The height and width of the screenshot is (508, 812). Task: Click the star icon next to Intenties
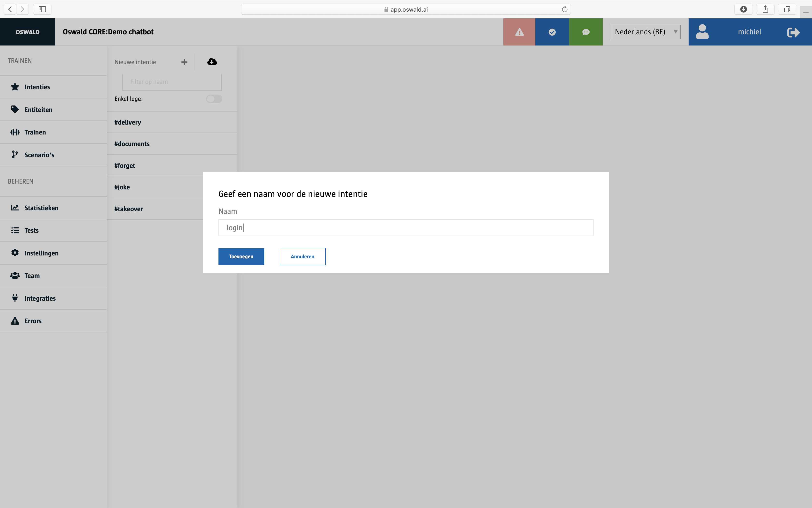(x=15, y=87)
